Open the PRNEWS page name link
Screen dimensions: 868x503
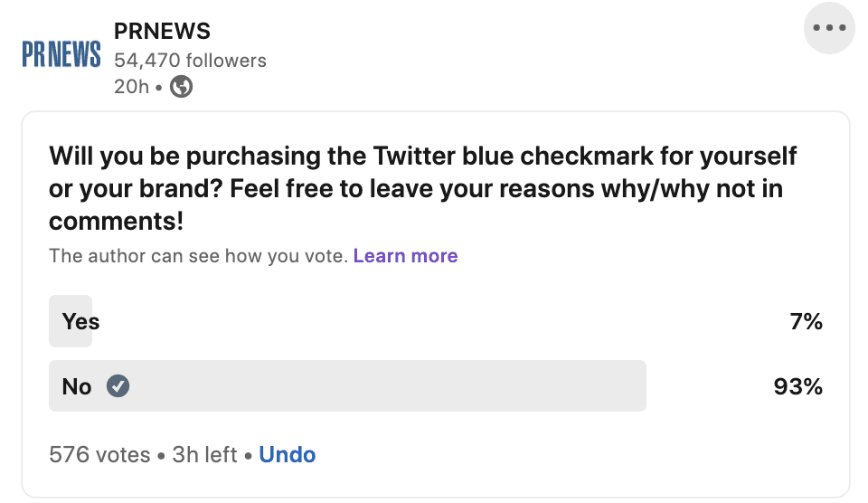coord(162,31)
